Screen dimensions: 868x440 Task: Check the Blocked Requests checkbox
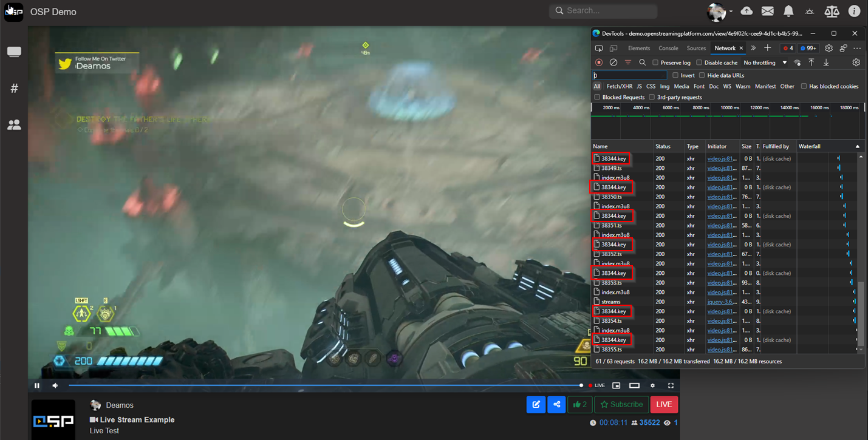point(597,97)
